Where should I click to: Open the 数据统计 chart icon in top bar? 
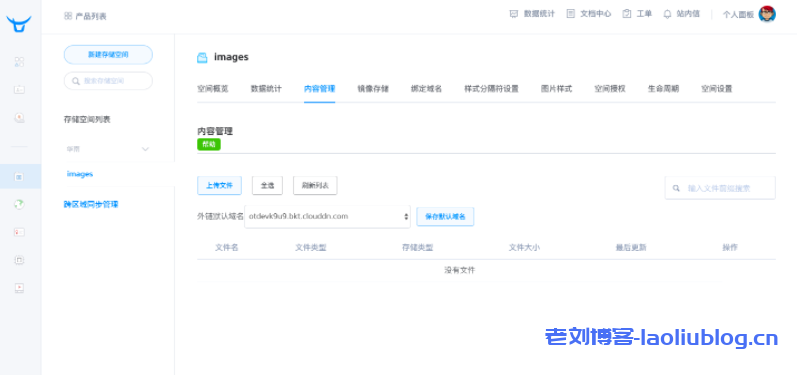pyautogui.click(x=513, y=14)
